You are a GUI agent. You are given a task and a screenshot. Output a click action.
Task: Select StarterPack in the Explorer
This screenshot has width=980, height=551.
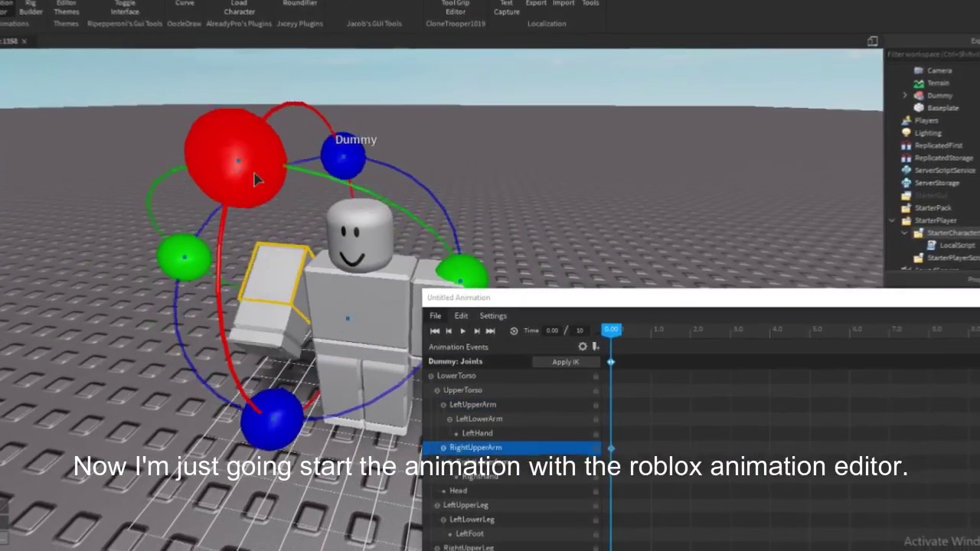click(933, 208)
